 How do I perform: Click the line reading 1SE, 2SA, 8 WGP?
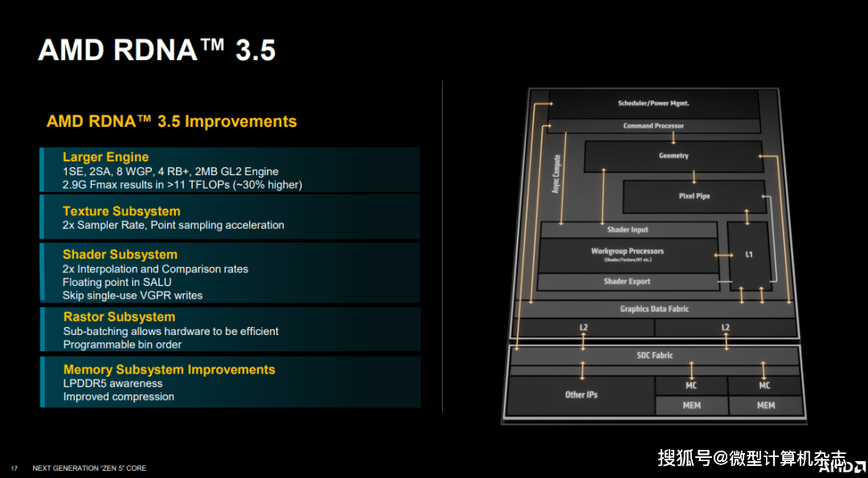(x=170, y=171)
